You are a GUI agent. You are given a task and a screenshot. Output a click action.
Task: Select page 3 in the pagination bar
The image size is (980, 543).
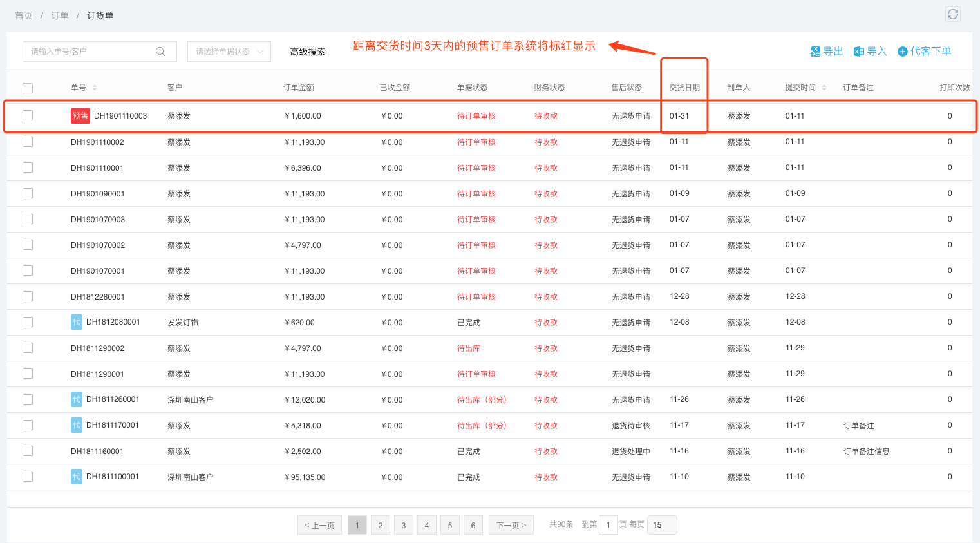(x=404, y=525)
